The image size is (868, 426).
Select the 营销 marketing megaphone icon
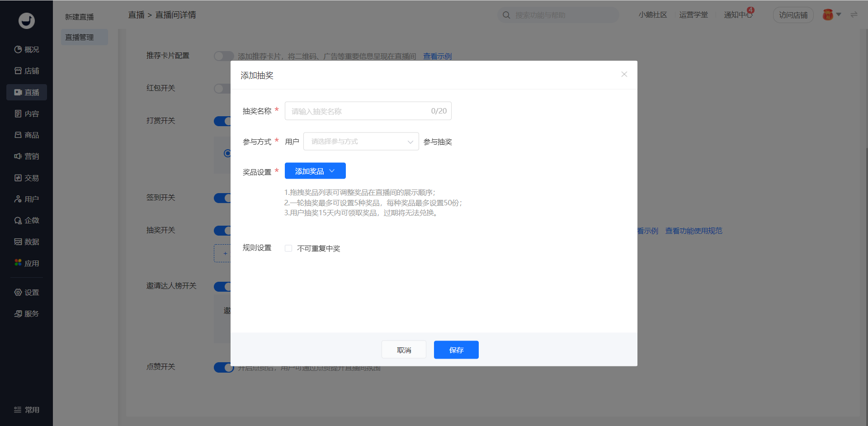click(x=18, y=156)
